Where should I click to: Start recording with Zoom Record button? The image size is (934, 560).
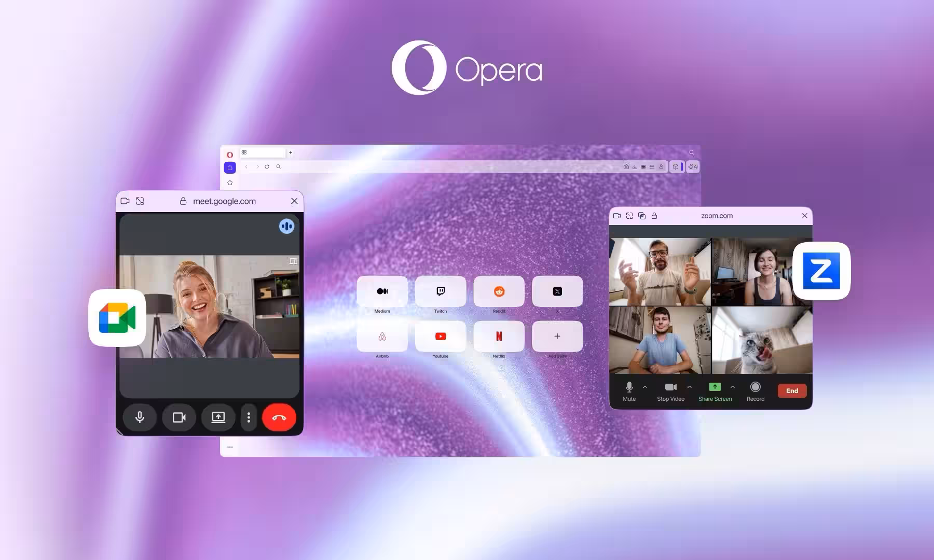pos(756,391)
